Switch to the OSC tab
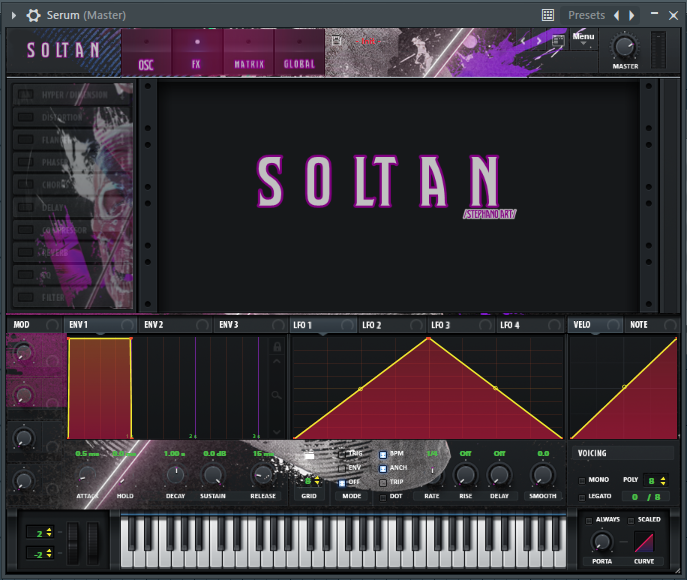Viewport: 687px width, 580px height. 146,53
